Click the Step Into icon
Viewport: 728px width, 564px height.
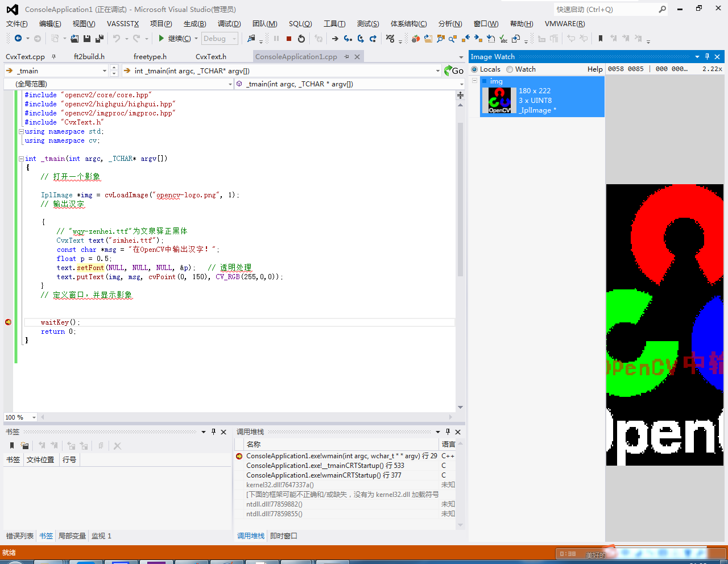[x=348, y=39]
